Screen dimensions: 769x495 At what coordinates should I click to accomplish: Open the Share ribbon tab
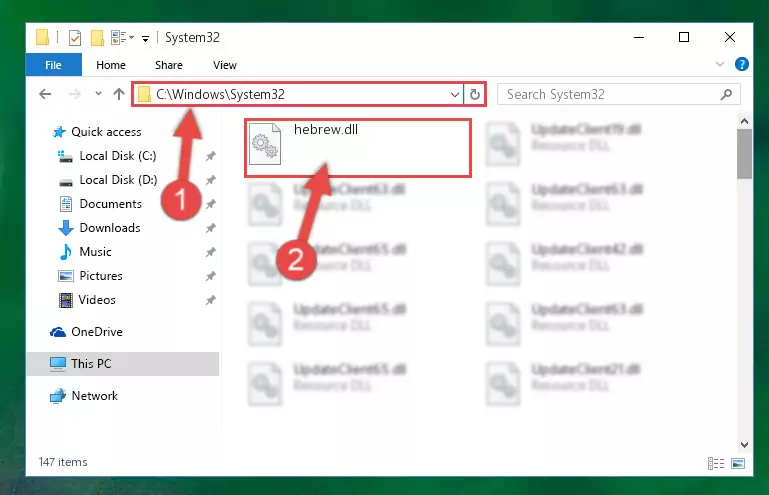[169, 65]
